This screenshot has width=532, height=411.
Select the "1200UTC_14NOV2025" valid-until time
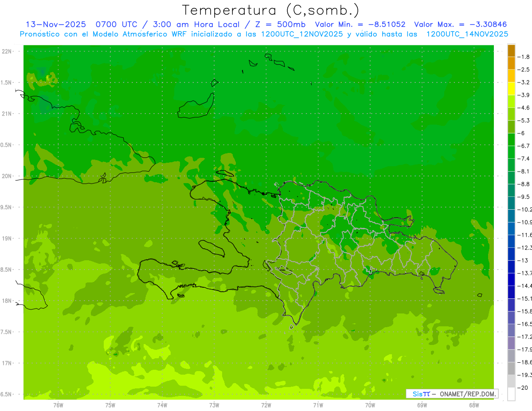click(467, 34)
